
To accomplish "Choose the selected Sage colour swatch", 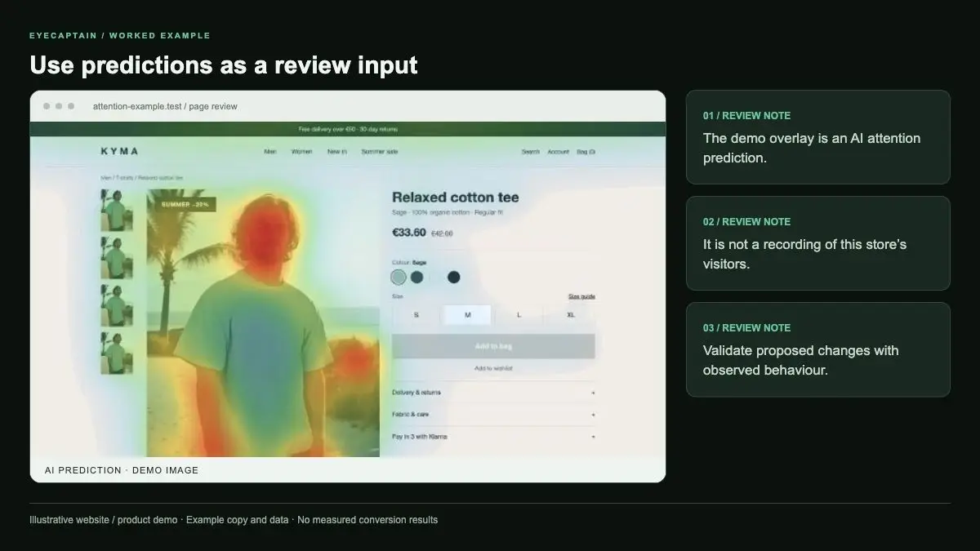I will 399,277.
